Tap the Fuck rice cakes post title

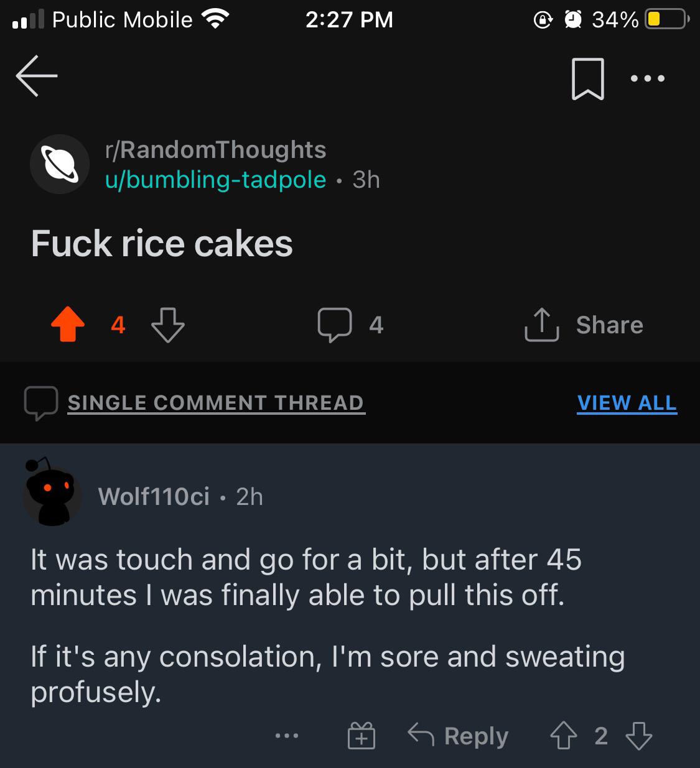tap(162, 243)
